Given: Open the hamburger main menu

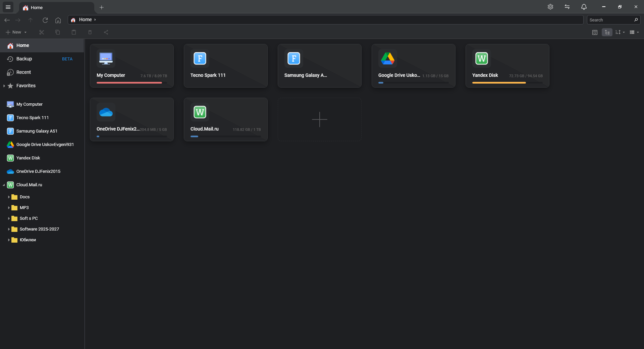Looking at the screenshot, I should (x=8, y=7).
